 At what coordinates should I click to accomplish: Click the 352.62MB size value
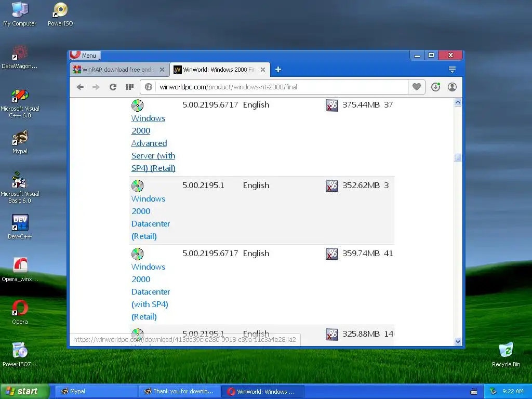click(361, 185)
